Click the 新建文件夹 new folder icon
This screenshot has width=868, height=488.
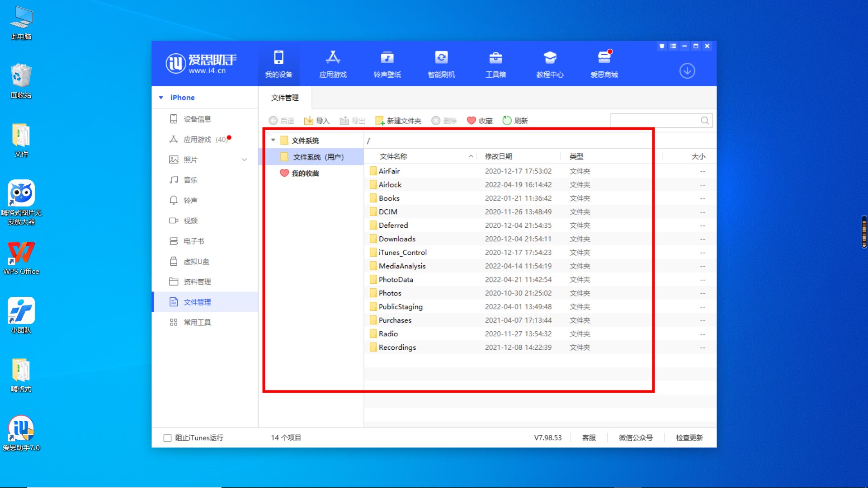coord(380,121)
